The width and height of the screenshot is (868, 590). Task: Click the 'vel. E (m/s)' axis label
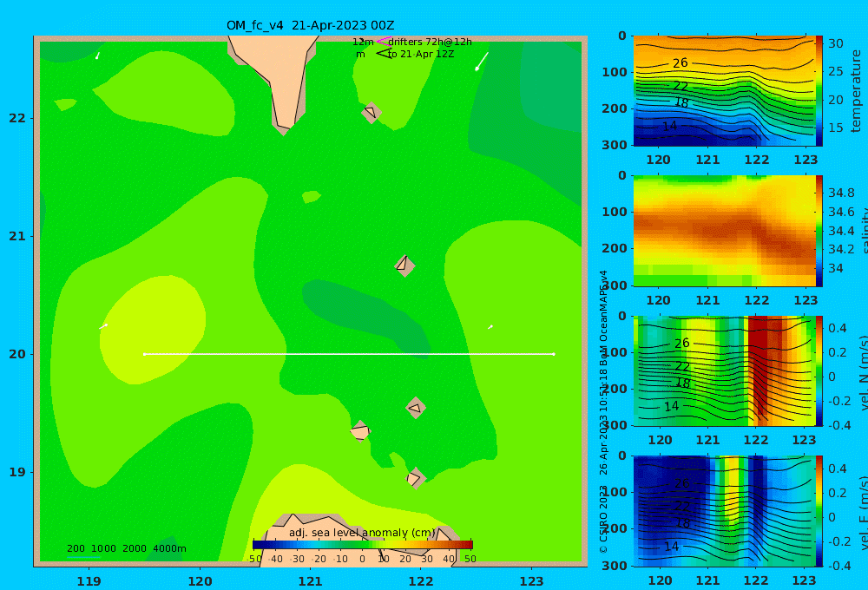[x=863, y=513]
